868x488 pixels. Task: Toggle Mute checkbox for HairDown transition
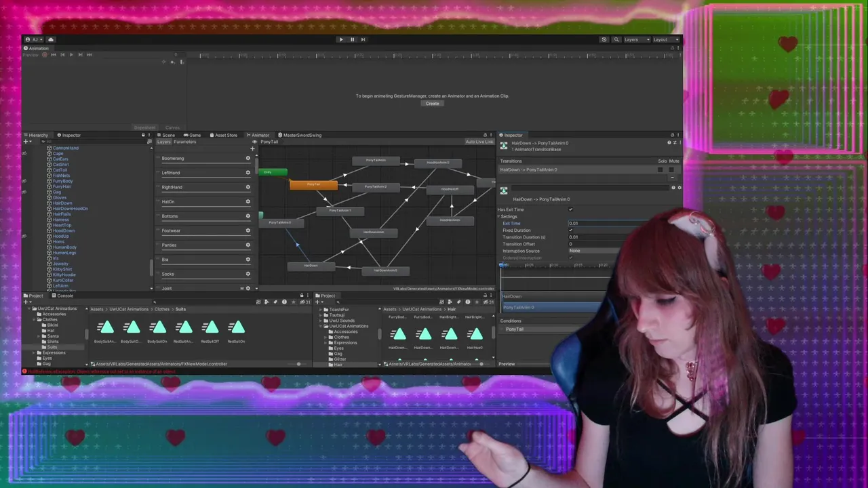coord(672,169)
